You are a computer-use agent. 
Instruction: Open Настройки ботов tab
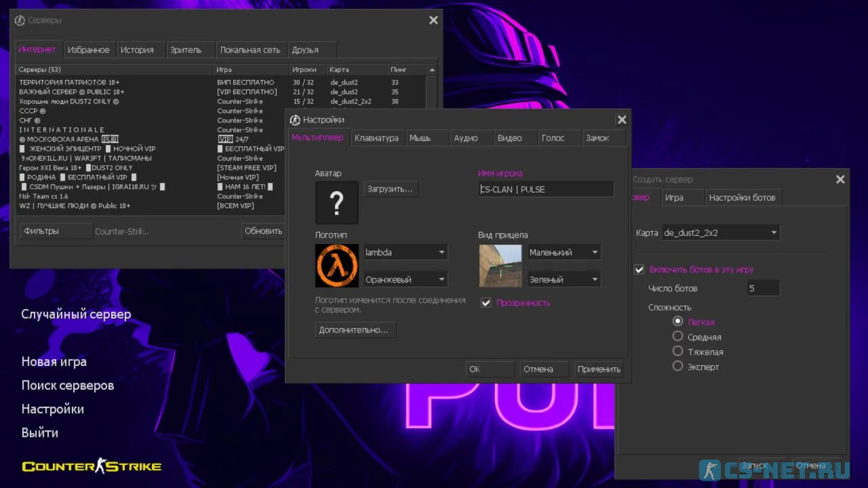[742, 198]
